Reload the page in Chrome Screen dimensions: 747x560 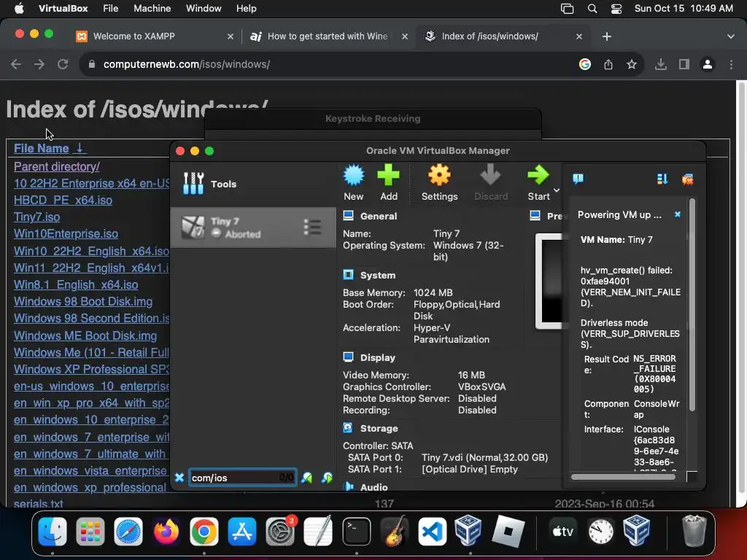(63, 64)
